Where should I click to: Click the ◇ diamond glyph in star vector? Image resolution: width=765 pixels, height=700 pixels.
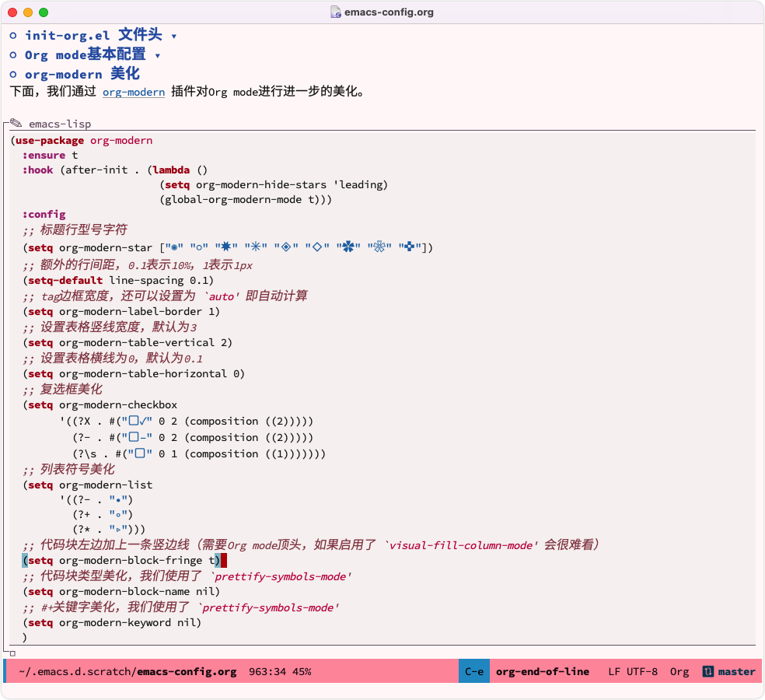click(317, 247)
